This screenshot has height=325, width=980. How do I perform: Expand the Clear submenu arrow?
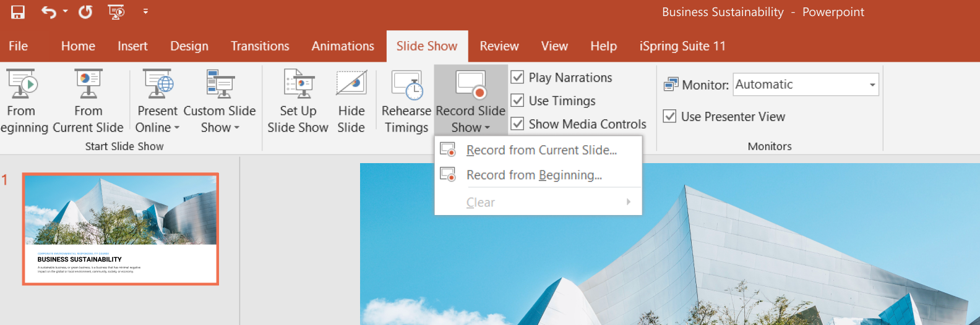(x=629, y=202)
